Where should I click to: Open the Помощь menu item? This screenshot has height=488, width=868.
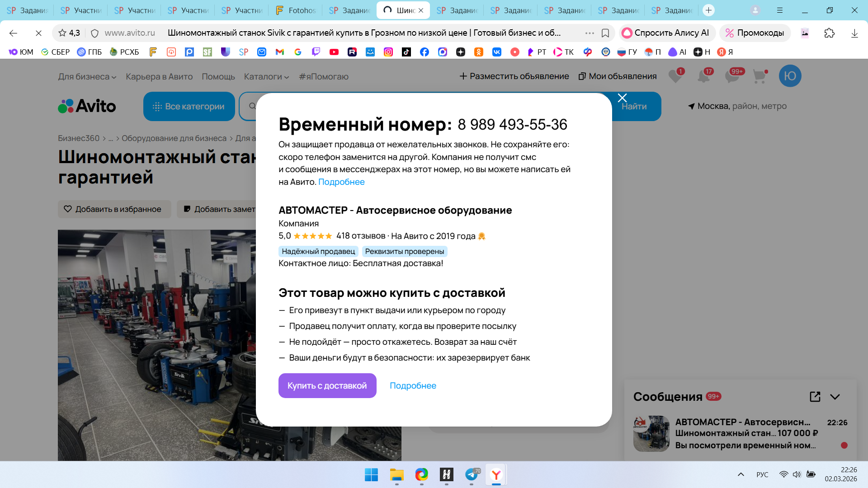[x=218, y=77]
